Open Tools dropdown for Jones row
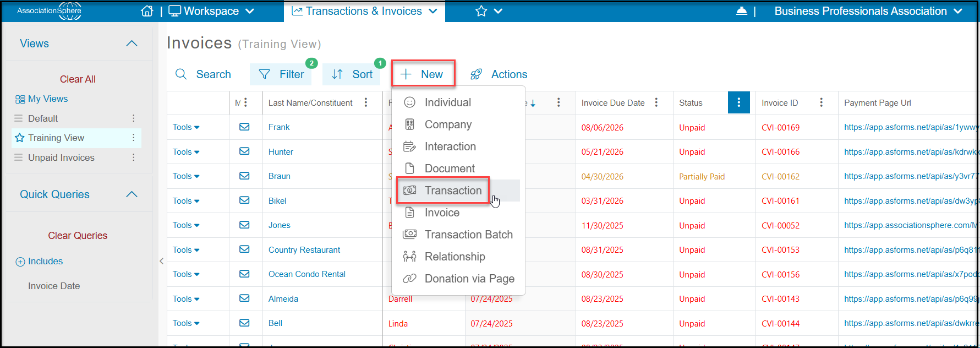This screenshot has width=980, height=348. pyautogui.click(x=186, y=225)
